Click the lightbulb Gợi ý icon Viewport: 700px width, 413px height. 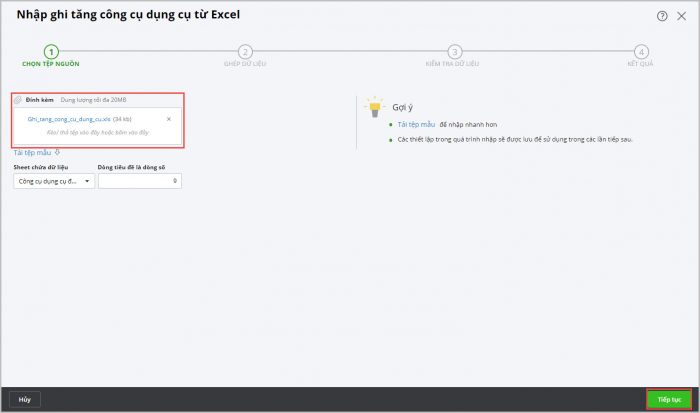click(375, 106)
